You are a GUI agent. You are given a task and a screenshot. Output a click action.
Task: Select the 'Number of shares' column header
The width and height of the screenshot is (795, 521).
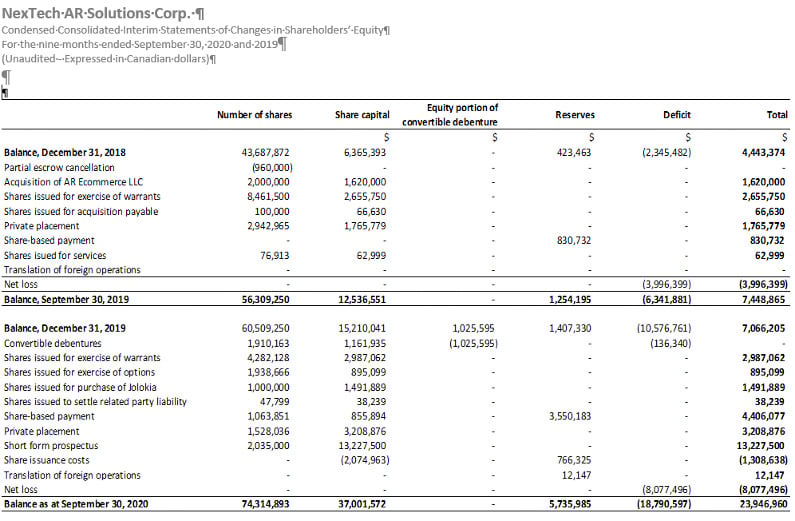[255, 115]
